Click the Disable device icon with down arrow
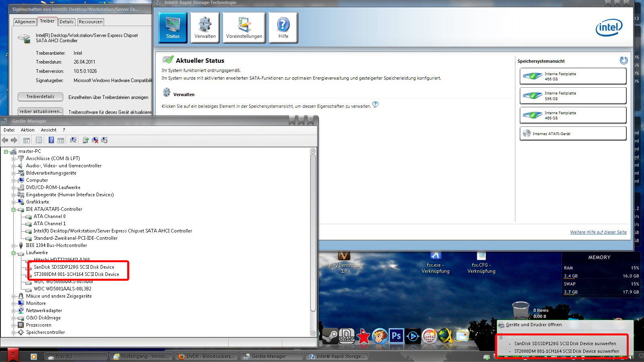Image resolution: width=644 pixels, height=362 pixels. point(104,140)
